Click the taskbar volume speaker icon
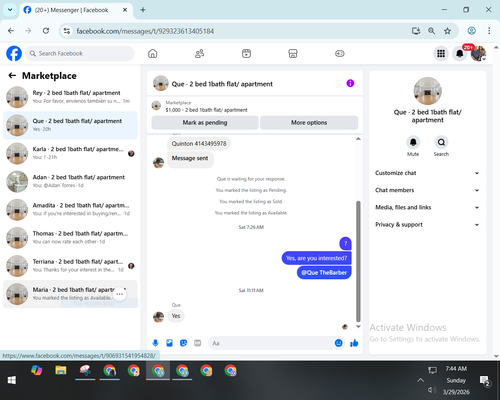Image resolution: width=500 pixels, height=400 pixels. click(432, 390)
